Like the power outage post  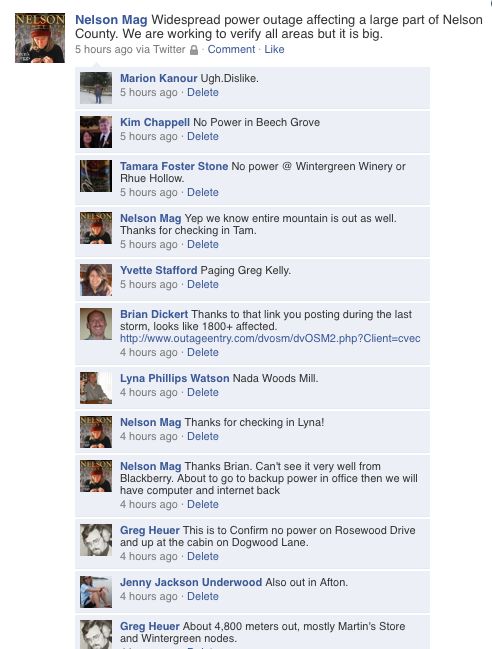click(x=274, y=49)
